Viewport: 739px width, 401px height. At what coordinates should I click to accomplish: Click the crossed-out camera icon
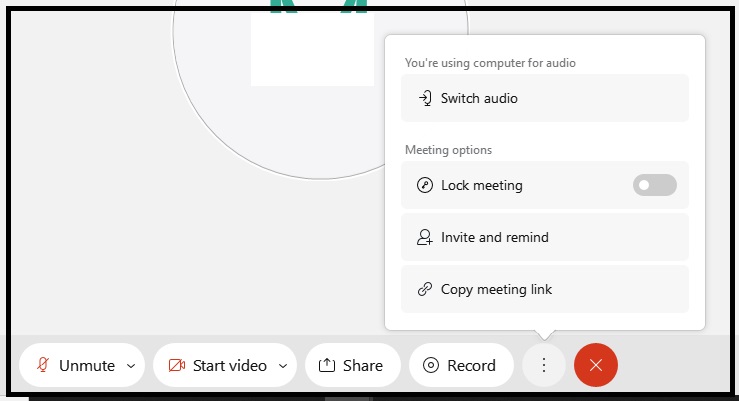click(x=177, y=365)
